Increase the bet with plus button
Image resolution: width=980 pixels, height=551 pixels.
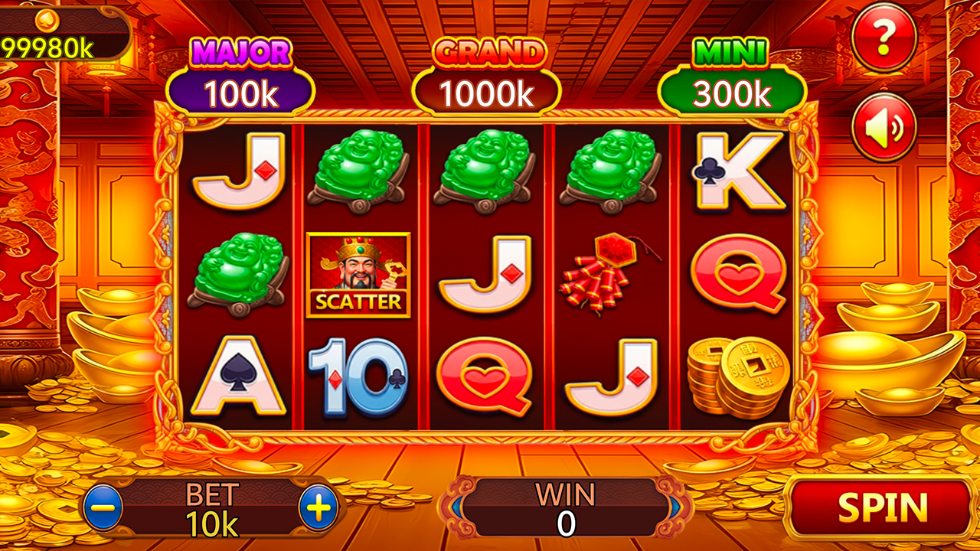(318, 508)
